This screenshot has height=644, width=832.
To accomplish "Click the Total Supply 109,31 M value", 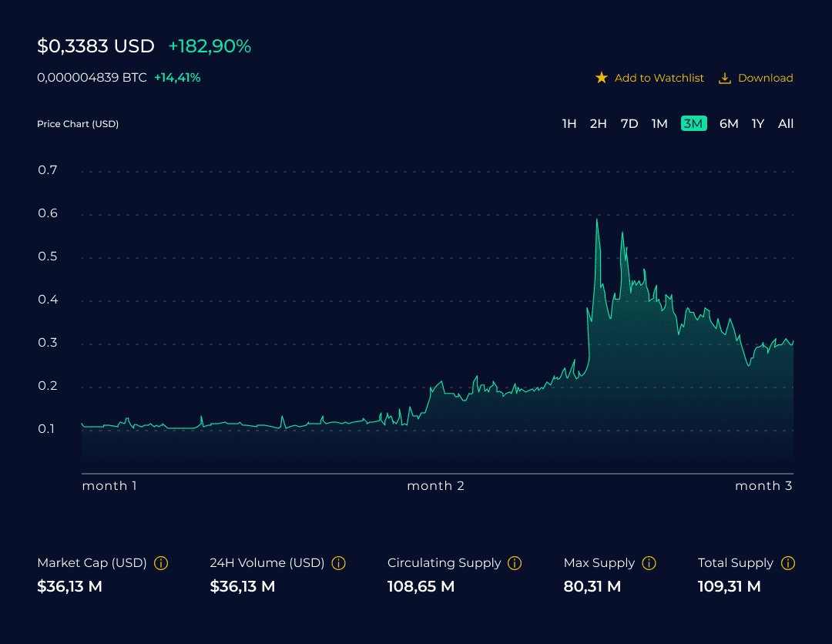I will click(x=729, y=586).
